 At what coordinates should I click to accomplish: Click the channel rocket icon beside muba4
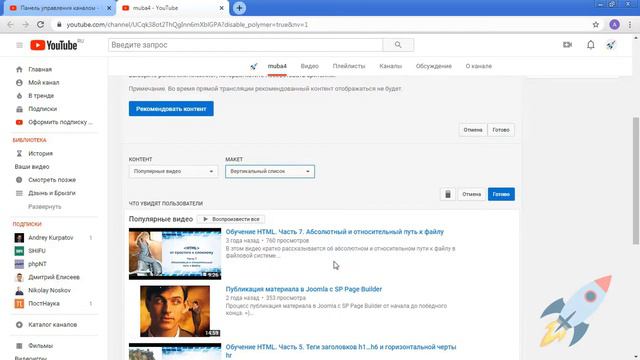[x=254, y=66]
